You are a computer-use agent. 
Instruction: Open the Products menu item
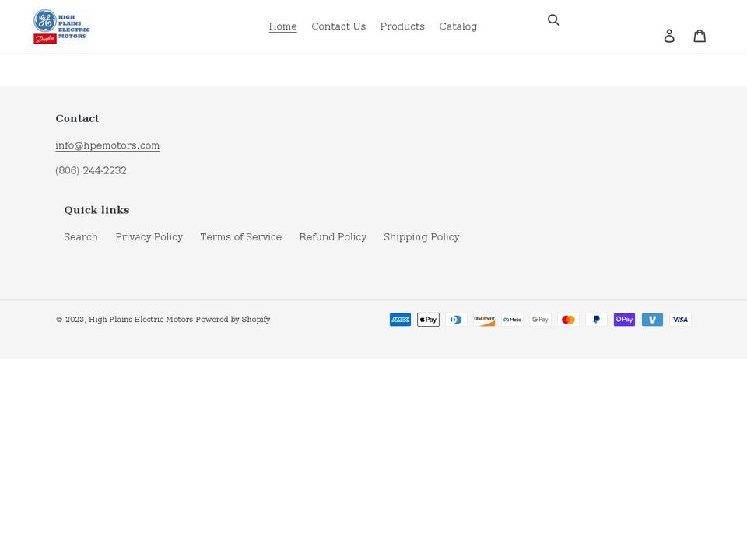pos(402,26)
